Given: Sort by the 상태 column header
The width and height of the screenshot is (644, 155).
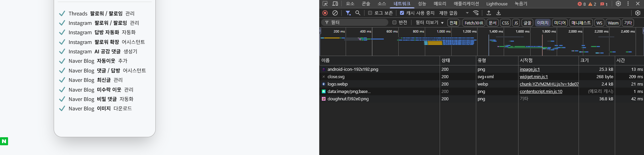Looking at the screenshot, I should click(458, 60).
